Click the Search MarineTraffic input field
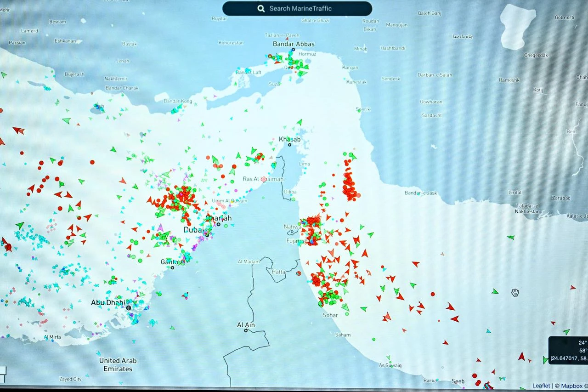This screenshot has width=588, height=392. pos(297,8)
